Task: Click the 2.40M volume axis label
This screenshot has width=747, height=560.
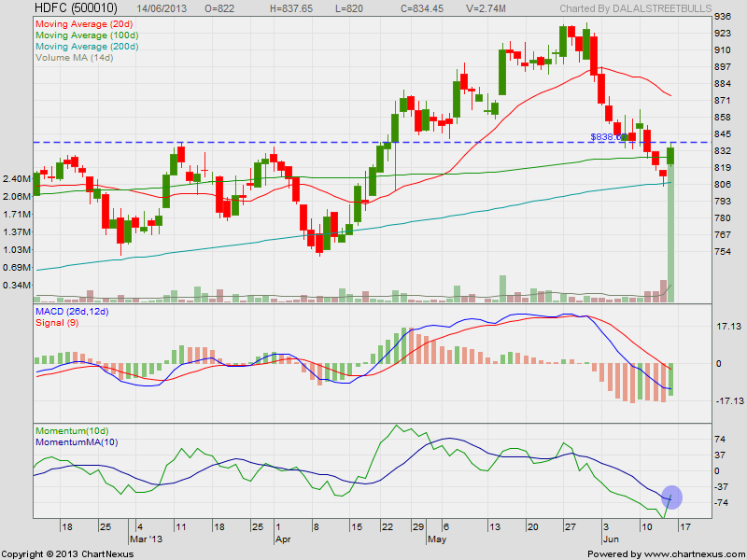Action: (16, 179)
